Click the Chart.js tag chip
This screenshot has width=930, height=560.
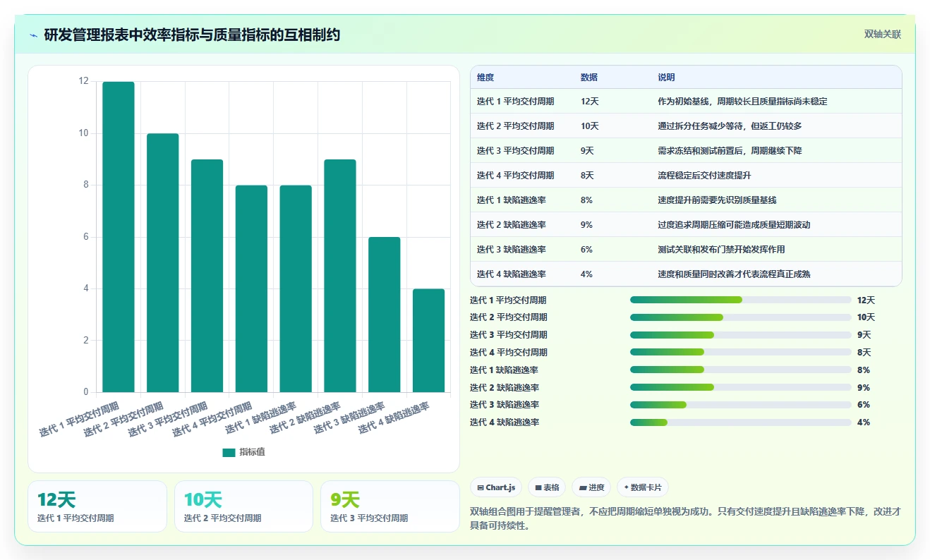click(x=496, y=487)
